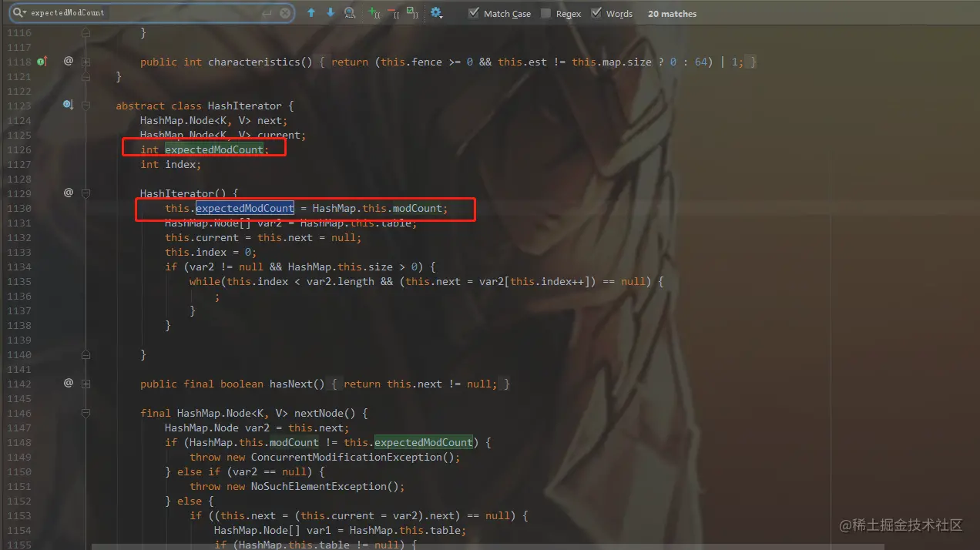Collapse the HashIterator class fold on line 1123
Viewport: 980px width, 550px height.
(86, 106)
